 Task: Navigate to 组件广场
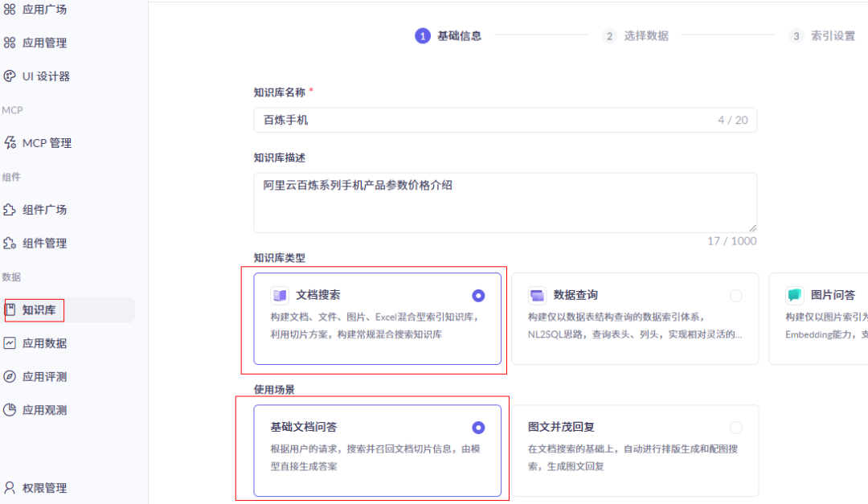point(45,209)
